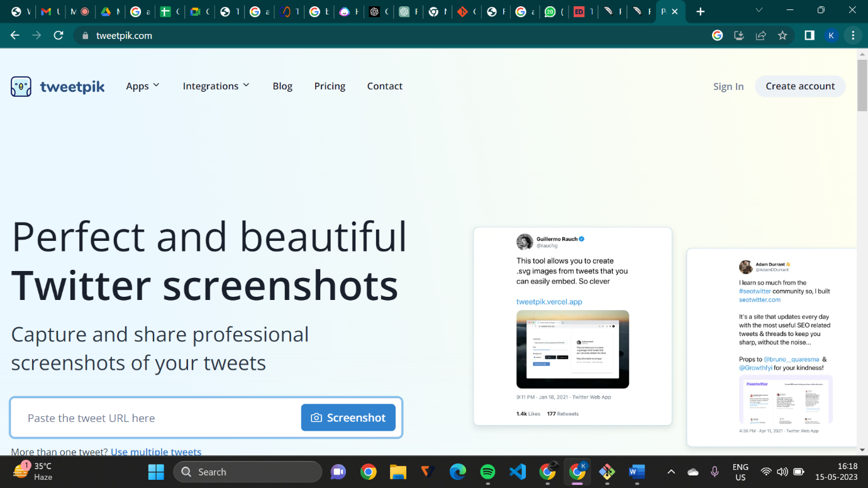Open Windows Start menu
This screenshot has height=488, width=868.
pos(155,472)
